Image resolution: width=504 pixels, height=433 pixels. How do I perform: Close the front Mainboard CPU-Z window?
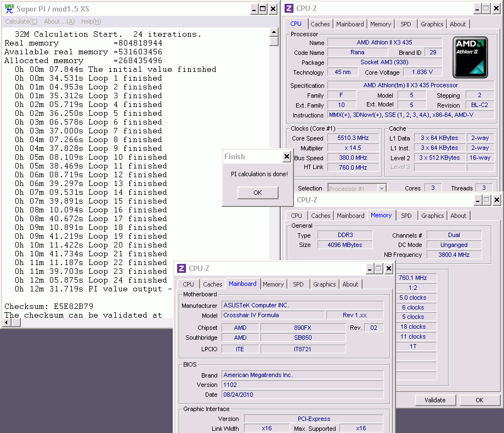(389, 268)
